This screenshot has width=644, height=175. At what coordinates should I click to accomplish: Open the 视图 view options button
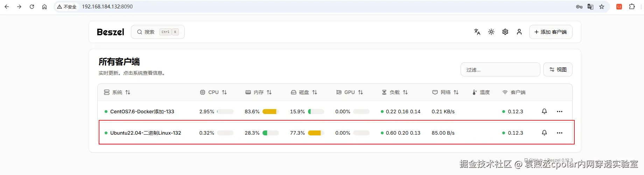coord(558,69)
